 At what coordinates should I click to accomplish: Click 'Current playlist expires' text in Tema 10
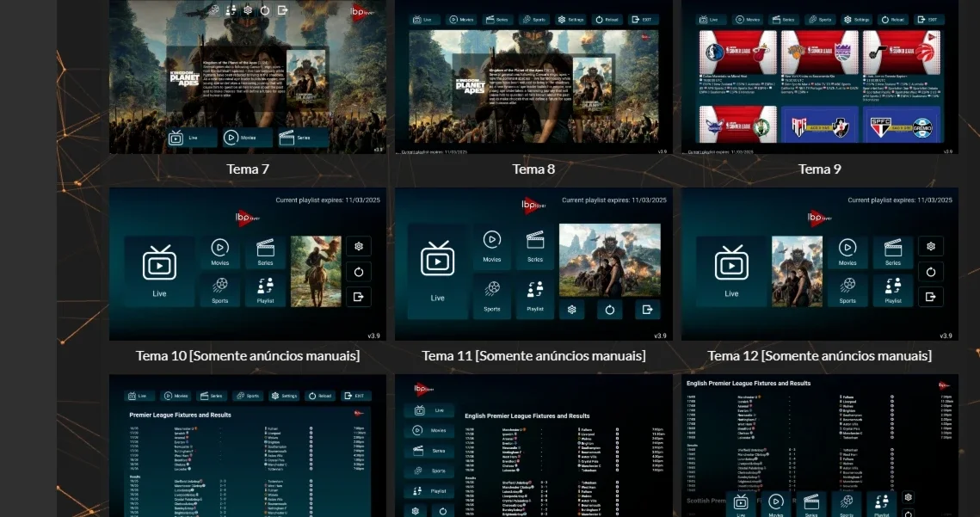[328, 200]
